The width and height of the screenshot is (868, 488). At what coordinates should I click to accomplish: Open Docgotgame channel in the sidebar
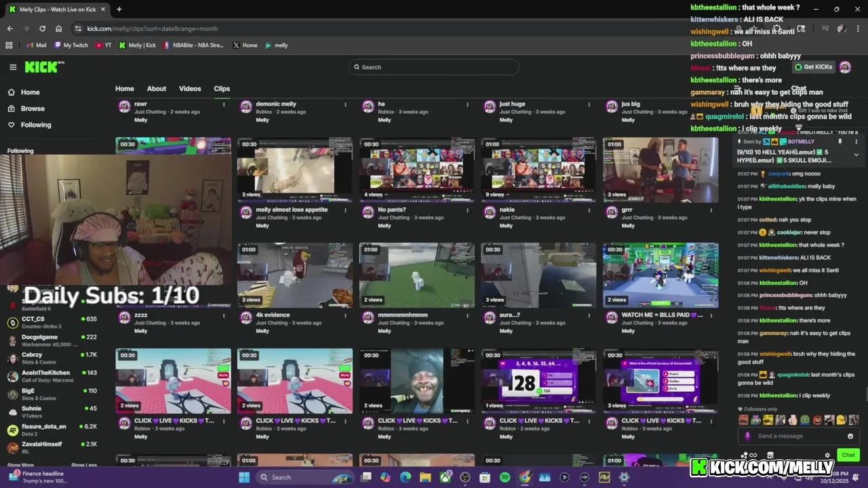pyautogui.click(x=52, y=340)
